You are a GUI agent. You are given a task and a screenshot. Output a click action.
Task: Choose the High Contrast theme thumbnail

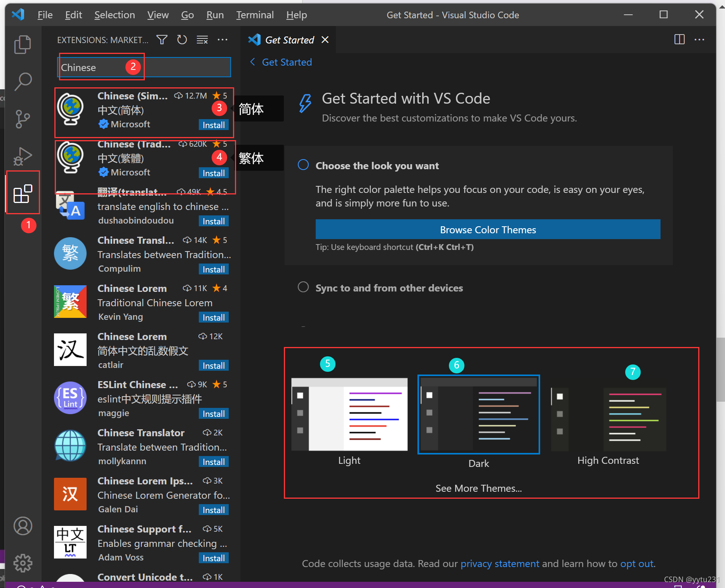[x=609, y=419]
